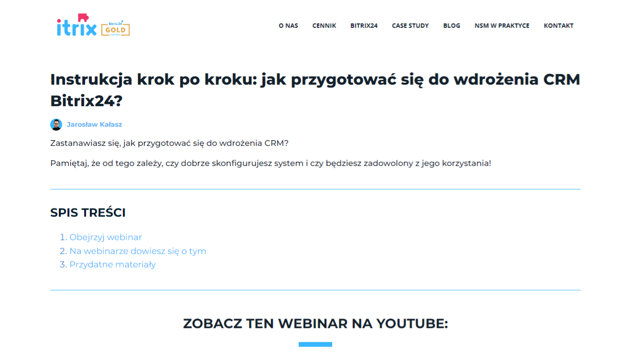The width and height of the screenshot is (644, 357).
Task: Go to the CASE STUDY section
Action: 410,25
